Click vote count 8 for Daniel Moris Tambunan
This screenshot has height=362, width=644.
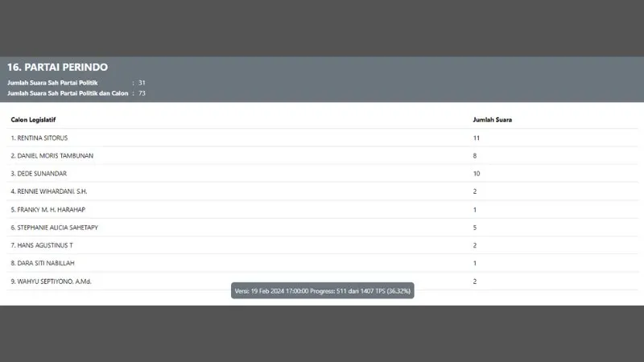tap(475, 155)
